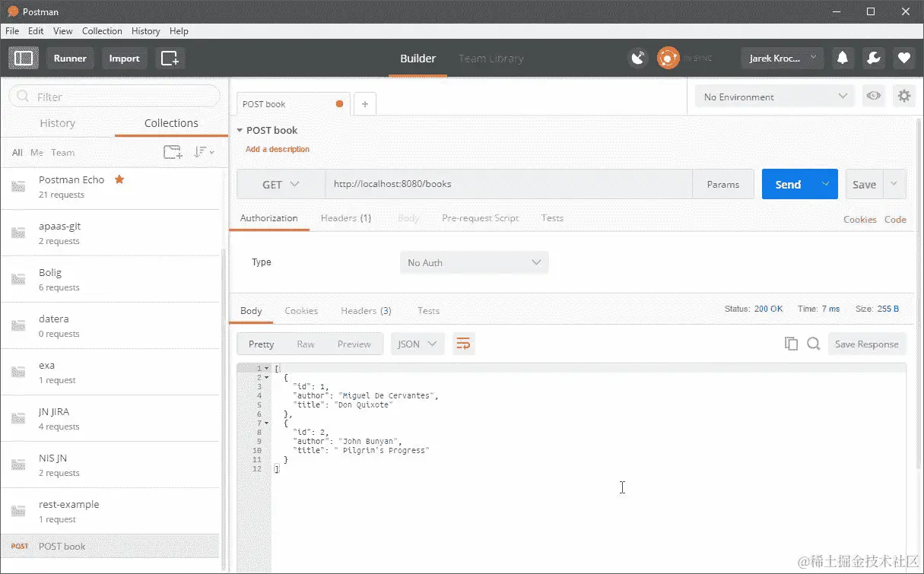Click the rest-example folder icon
The width and height of the screenshot is (924, 574).
18,511
